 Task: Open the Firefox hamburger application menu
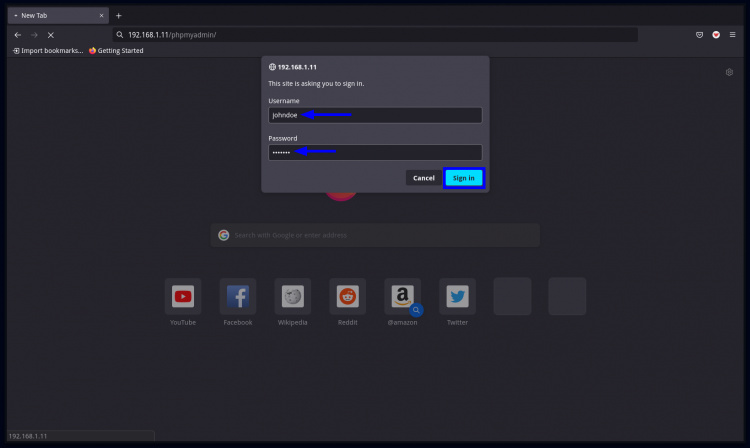click(x=732, y=35)
